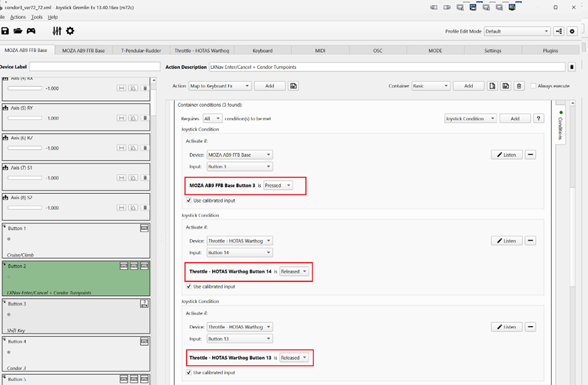Open the Help menu
This screenshot has width=588, height=385.
tap(53, 17)
